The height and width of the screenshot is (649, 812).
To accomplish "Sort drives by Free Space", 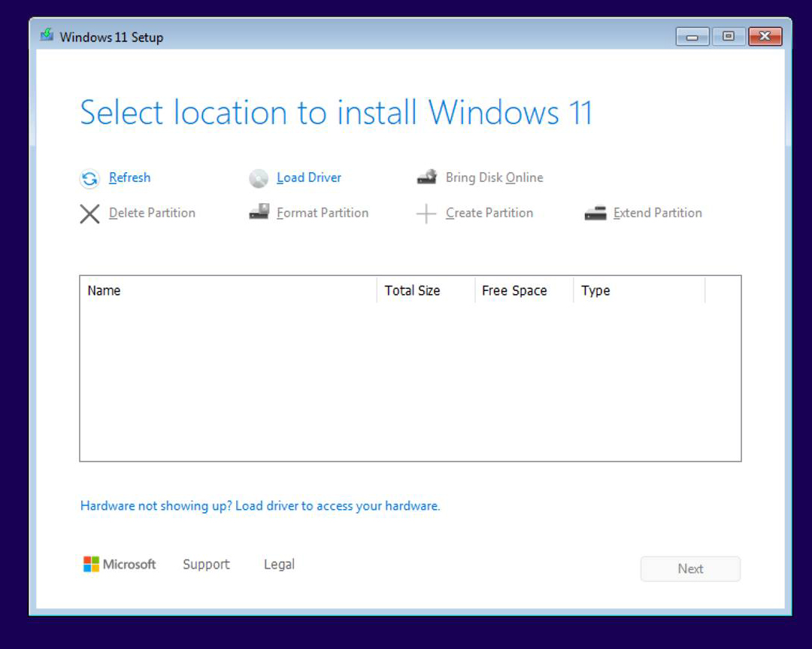I will (x=514, y=290).
